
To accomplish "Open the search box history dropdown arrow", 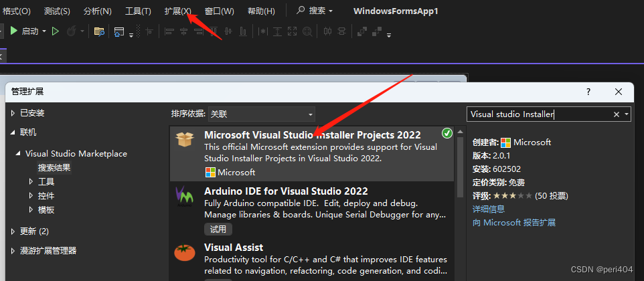I will [627, 114].
